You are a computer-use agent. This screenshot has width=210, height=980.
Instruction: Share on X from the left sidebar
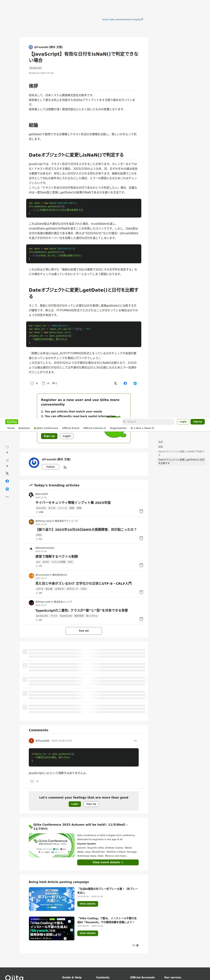point(7,473)
